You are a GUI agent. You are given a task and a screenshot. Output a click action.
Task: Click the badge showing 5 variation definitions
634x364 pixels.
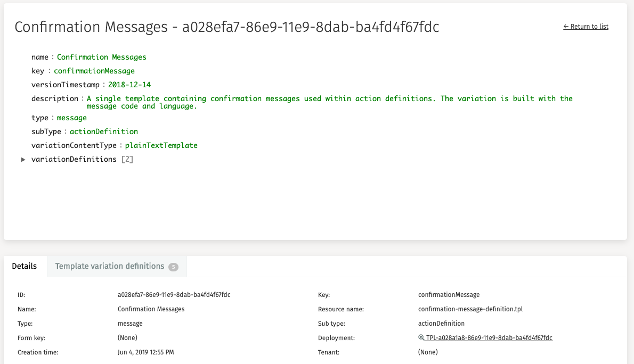(x=173, y=267)
